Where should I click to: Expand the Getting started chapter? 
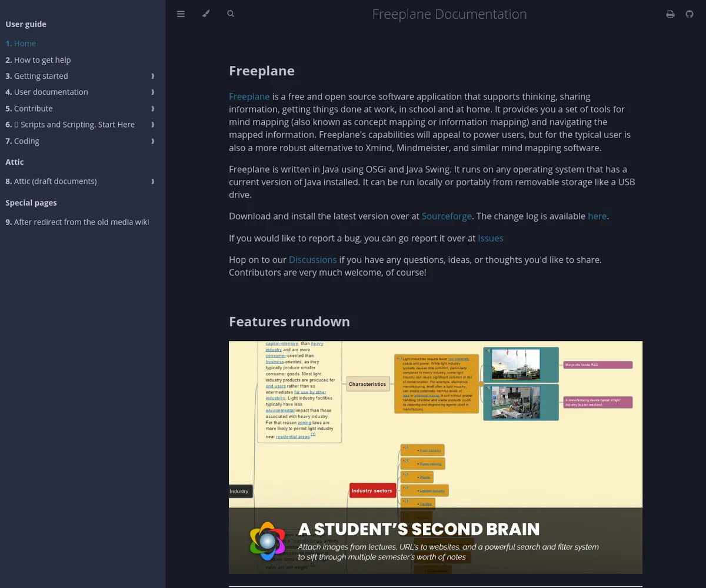pyautogui.click(x=153, y=76)
